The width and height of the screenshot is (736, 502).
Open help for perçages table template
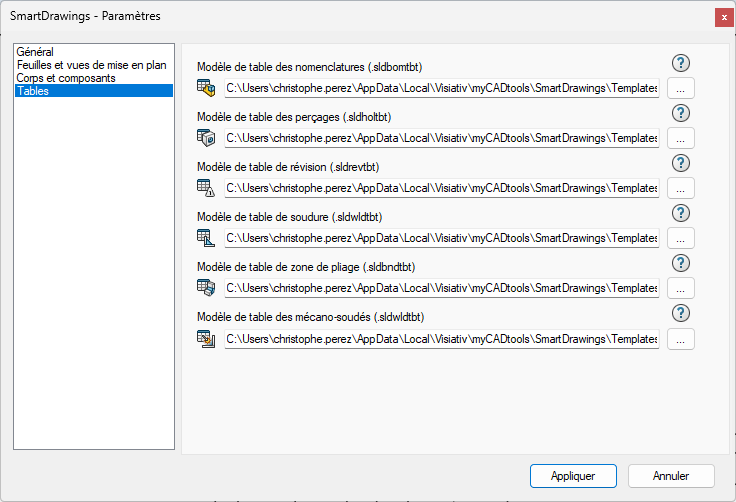coord(681,114)
